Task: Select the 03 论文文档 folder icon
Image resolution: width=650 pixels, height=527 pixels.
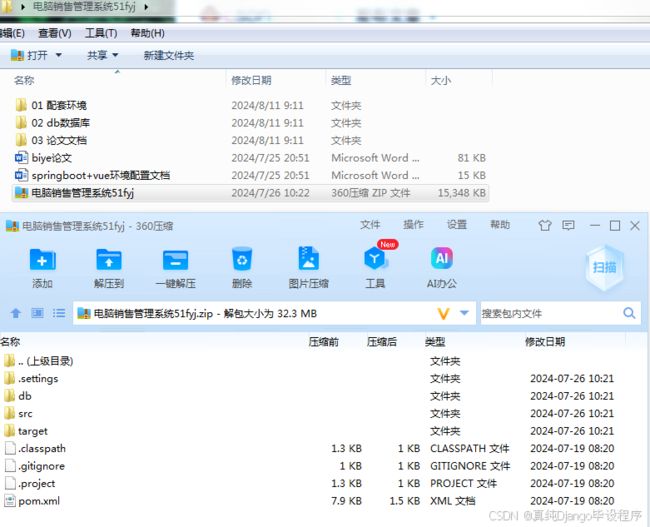Action: 21,140
